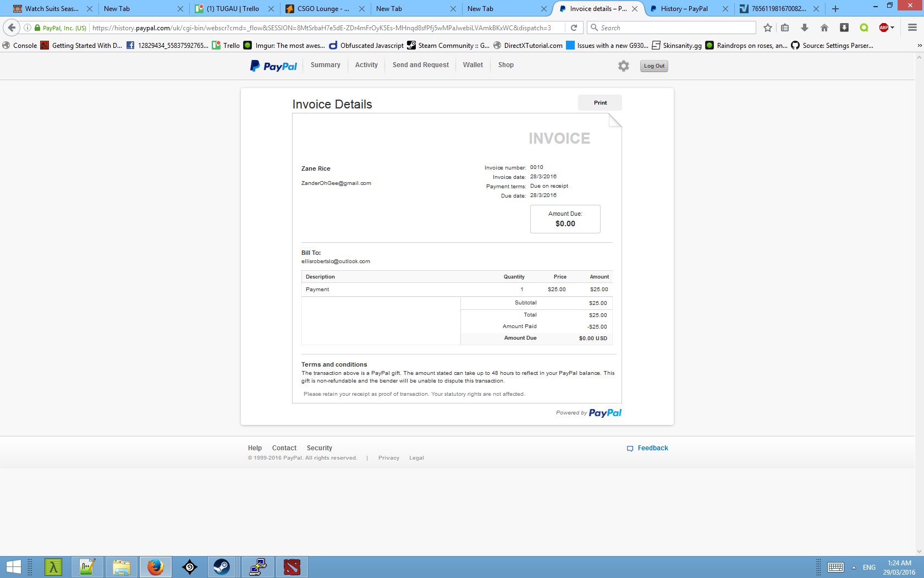Click the PayPal settings gear icon

pos(623,66)
